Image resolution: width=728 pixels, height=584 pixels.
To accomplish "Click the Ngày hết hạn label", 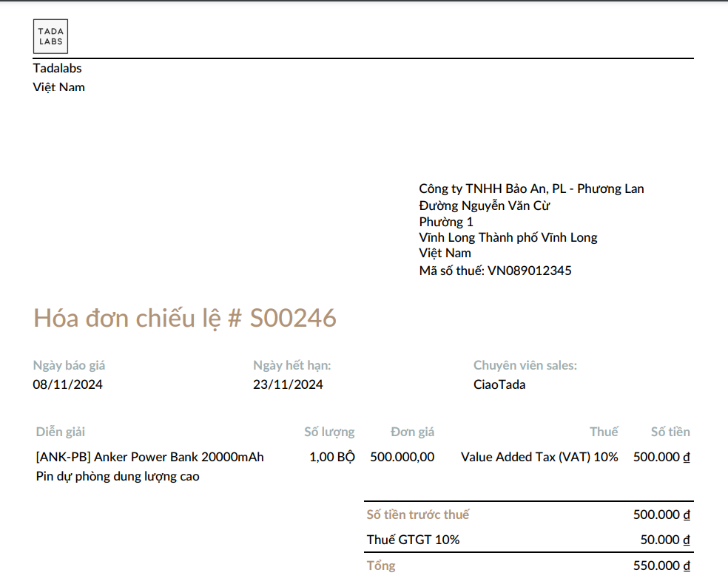I will point(292,365).
